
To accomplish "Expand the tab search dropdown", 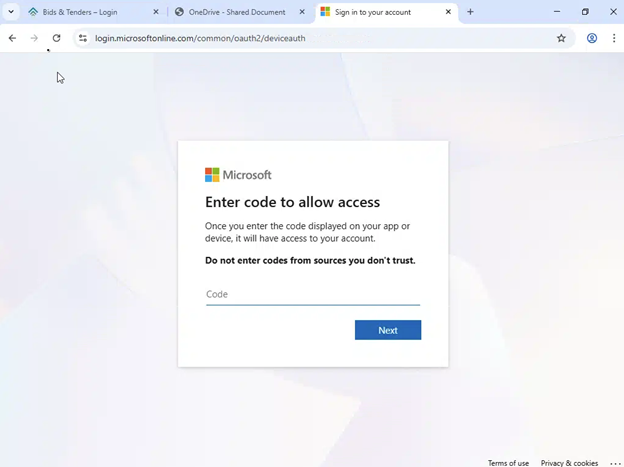I will pyautogui.click(x=11, y=12).
